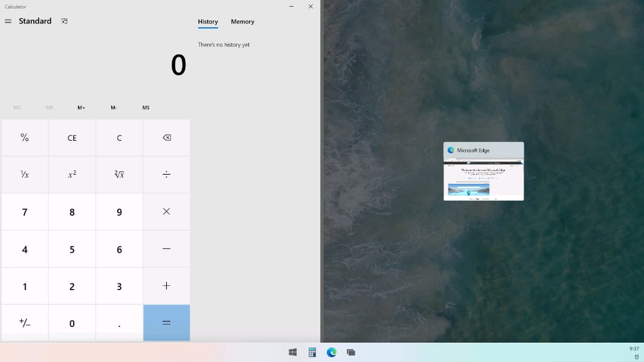Select Microsoft Edge snap thumbnail

click(x=483, y=172)
